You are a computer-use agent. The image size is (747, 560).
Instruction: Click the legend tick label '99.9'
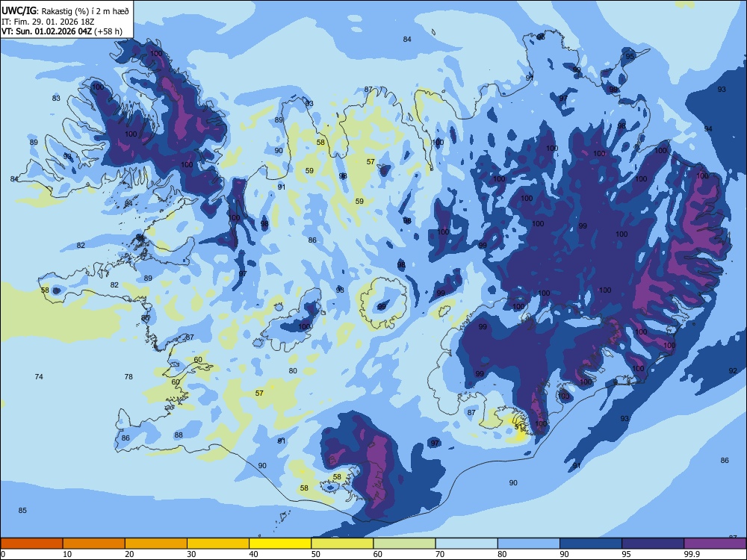692,554
